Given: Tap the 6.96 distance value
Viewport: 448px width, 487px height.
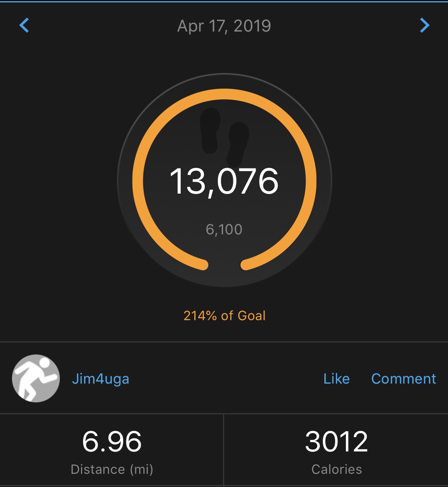Looking at the screenshot, I should (x=112, y=441).
